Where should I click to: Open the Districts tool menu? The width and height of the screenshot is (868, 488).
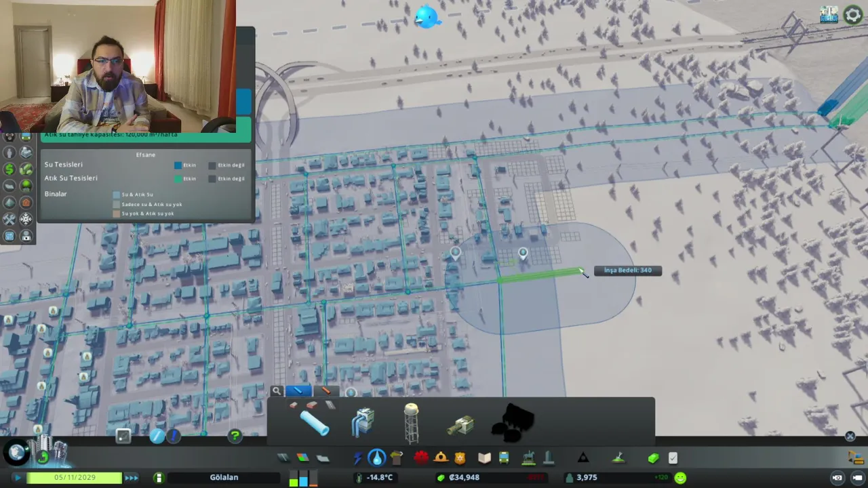point(323,458)
